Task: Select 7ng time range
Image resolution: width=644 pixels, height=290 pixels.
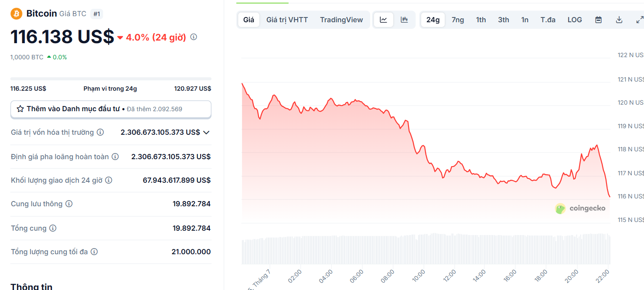Action: click(458, 20)
